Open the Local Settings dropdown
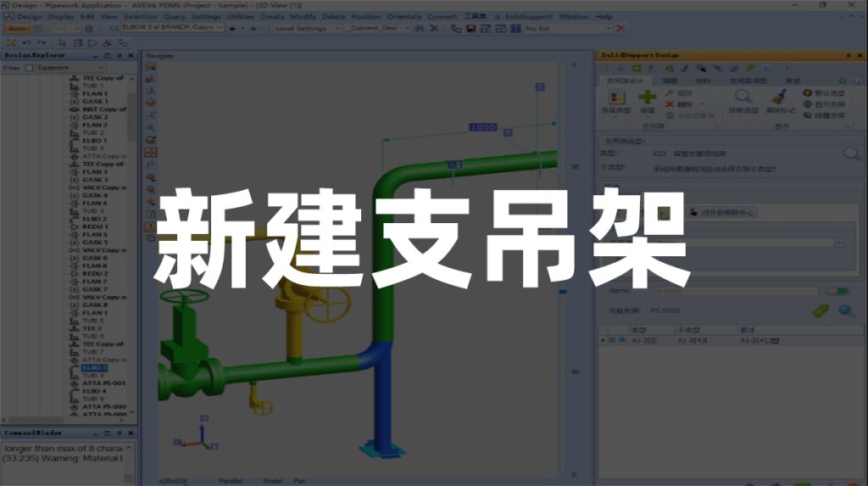 337,28
